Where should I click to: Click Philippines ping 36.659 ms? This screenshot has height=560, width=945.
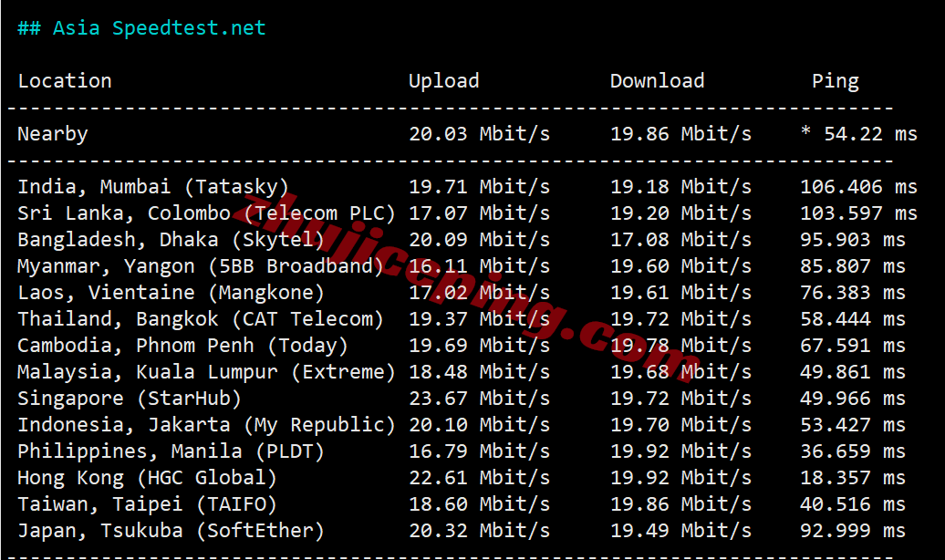852,452
